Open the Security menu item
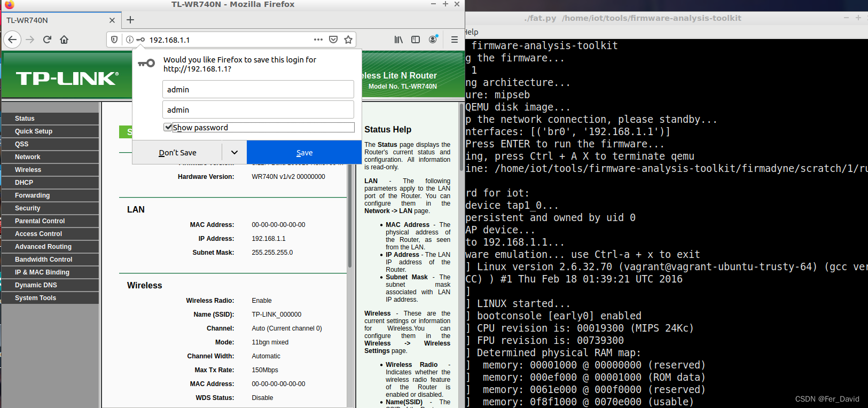 (50, 208)
